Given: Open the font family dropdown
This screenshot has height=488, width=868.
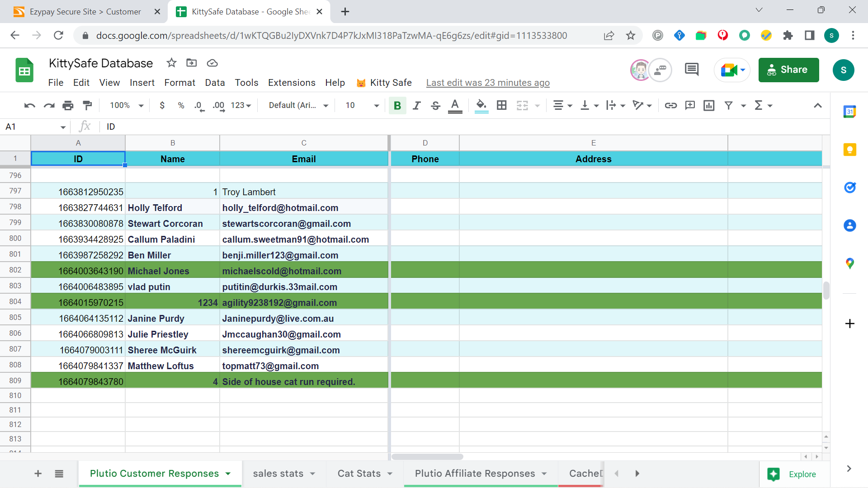Looking at the screenshot, I should tap(298, 105).
